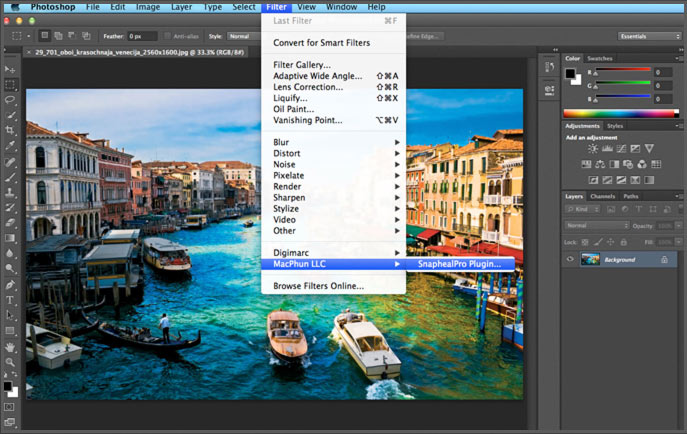Viewport: 687px width, 434px height.
Task: Click SnaphealPro Plugin submenu item
Action: tap(460, 264)
